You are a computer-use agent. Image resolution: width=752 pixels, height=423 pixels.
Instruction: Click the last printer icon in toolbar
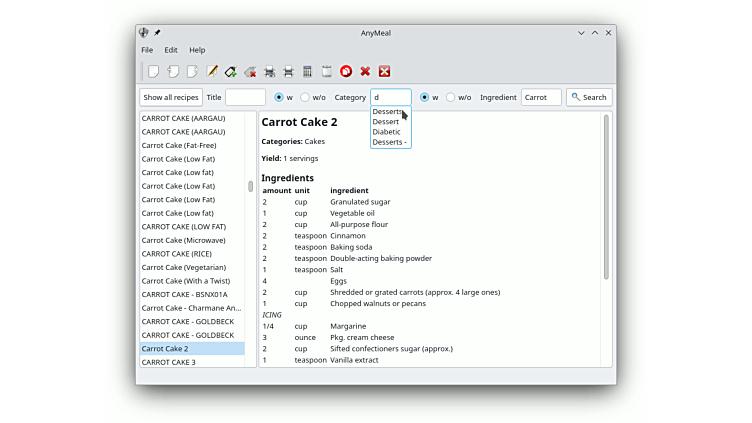point(288,71)
